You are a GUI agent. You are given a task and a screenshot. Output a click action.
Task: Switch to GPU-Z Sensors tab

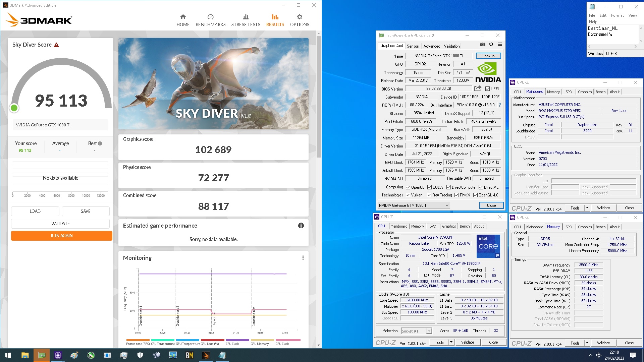[413, 46]
